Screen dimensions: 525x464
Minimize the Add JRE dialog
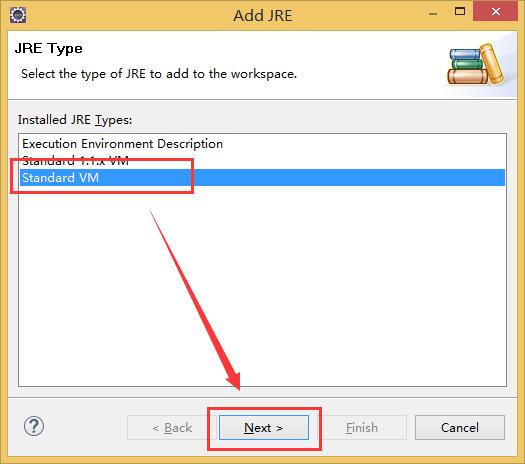point(433,14)
